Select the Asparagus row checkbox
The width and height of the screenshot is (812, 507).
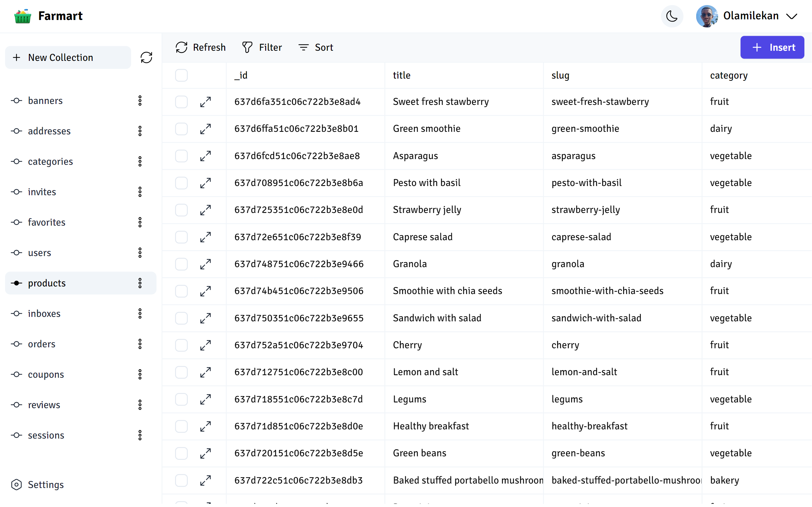(181, 156)
